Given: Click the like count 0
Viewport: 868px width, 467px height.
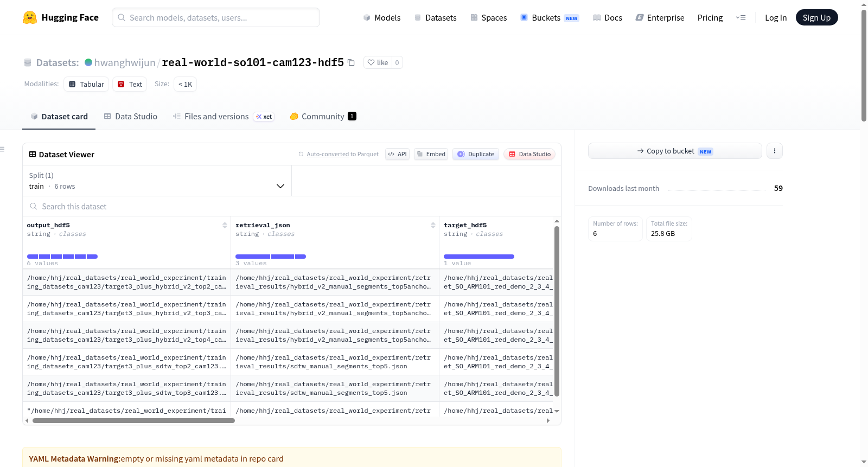Looking at the screenshot, I should click(397, 62).
